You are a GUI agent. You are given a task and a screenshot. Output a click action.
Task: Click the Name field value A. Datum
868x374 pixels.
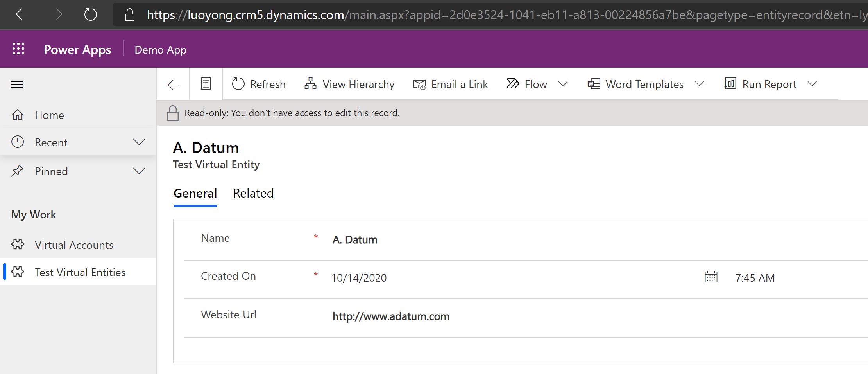[x=355, y=240]
